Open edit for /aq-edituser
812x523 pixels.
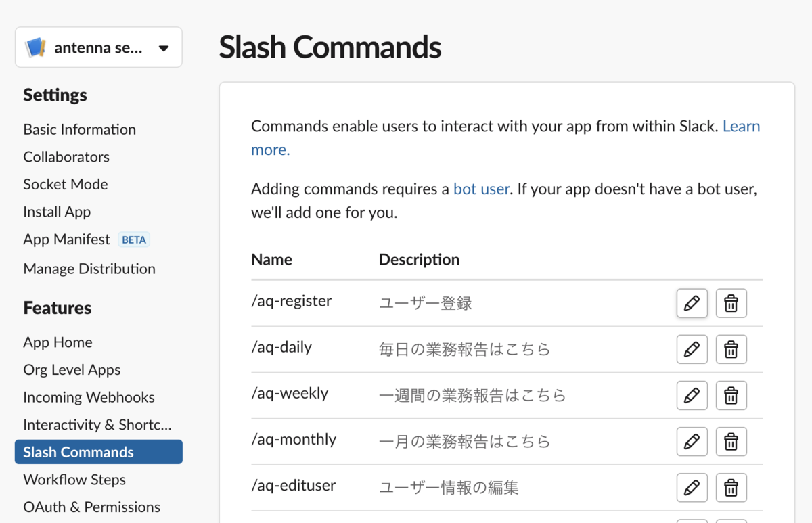pyautogui.click(x=692, y=487)
